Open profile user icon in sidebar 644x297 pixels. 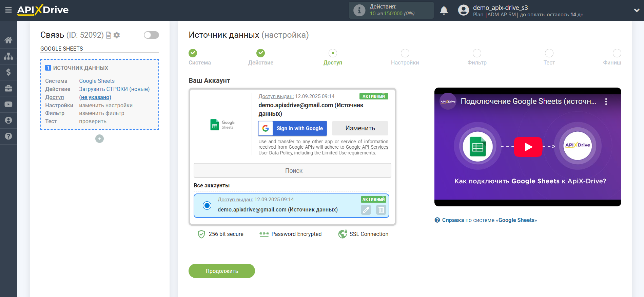click(x=8, y=120)
